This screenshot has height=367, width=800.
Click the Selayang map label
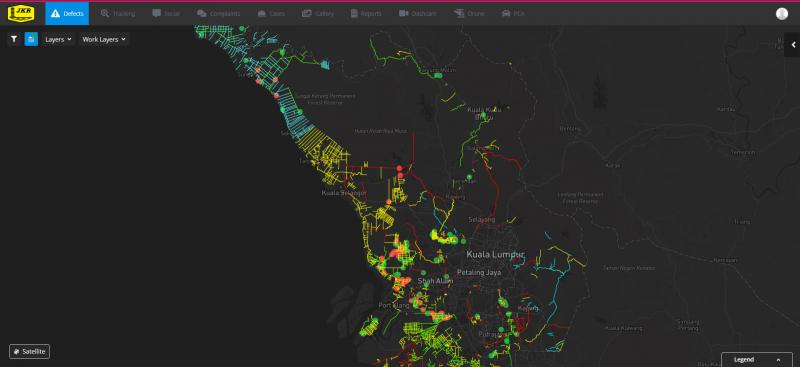(x=482, y=219)
